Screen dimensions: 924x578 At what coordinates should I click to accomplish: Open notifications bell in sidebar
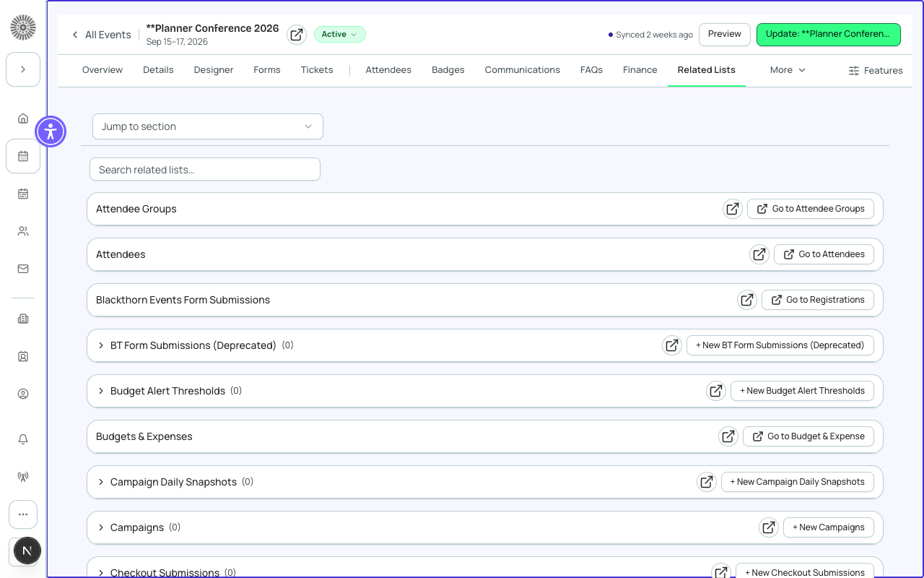point(23,439)
